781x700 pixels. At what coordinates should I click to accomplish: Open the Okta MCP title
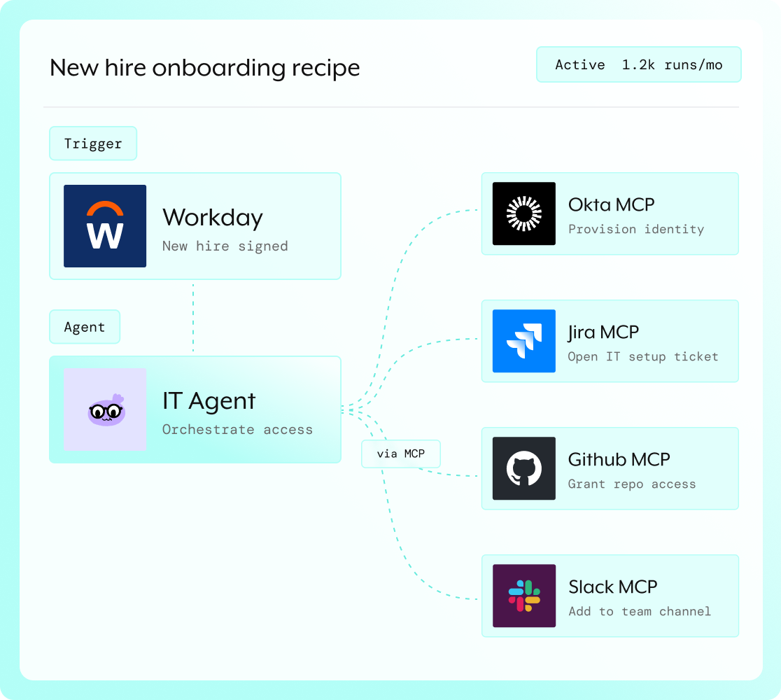click(611, 205)
